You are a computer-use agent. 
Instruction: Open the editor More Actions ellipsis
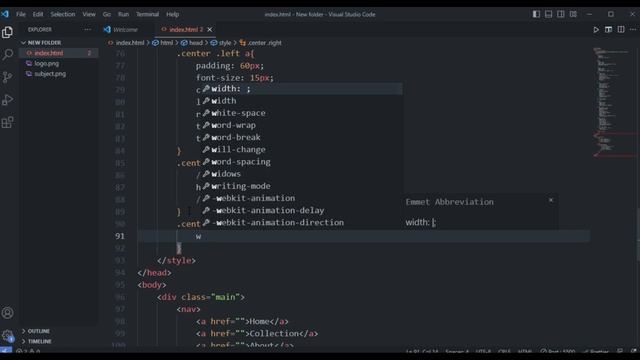point(633,29)
